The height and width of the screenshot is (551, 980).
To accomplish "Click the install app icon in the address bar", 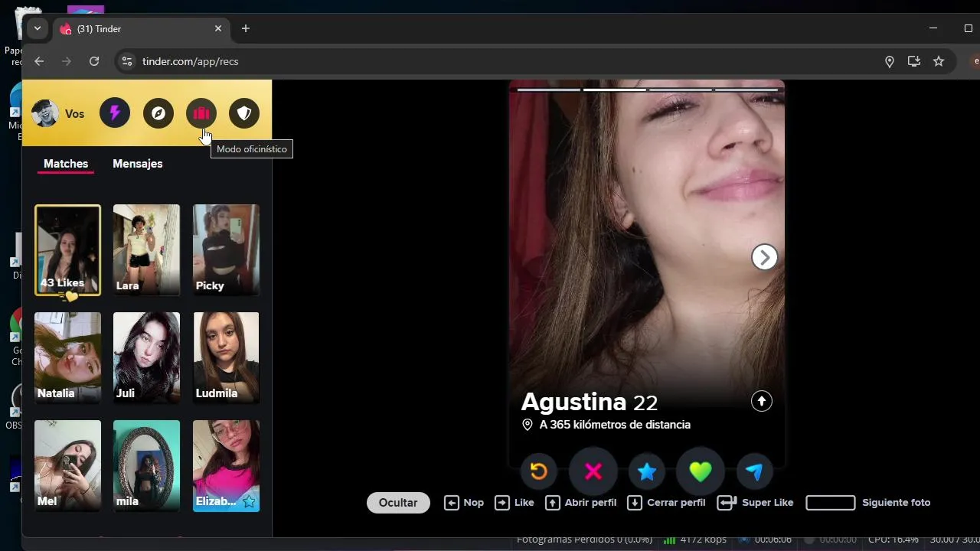I will 914,61.
